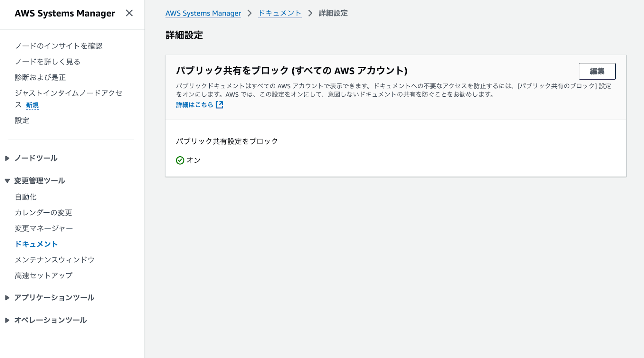Open カレンダーの変更 in sidebar
The width and height of the screenshot is (644, 358).
coord(43,213)
